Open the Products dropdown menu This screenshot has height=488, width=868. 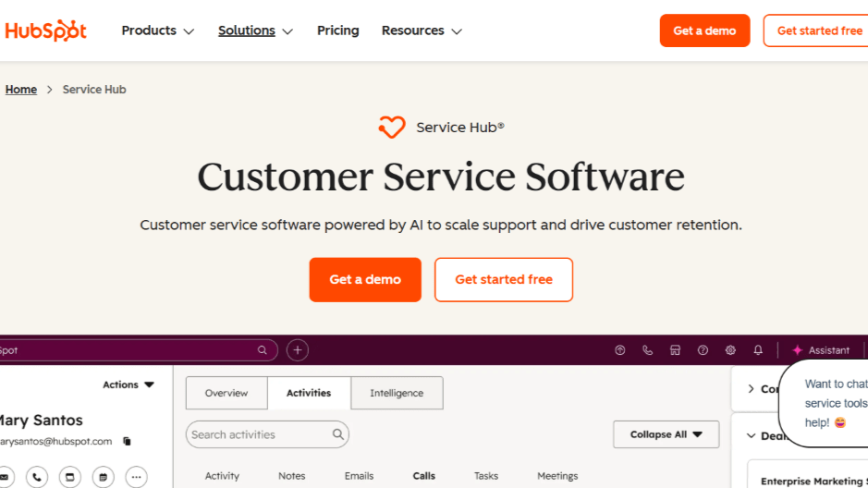[158, 31]
